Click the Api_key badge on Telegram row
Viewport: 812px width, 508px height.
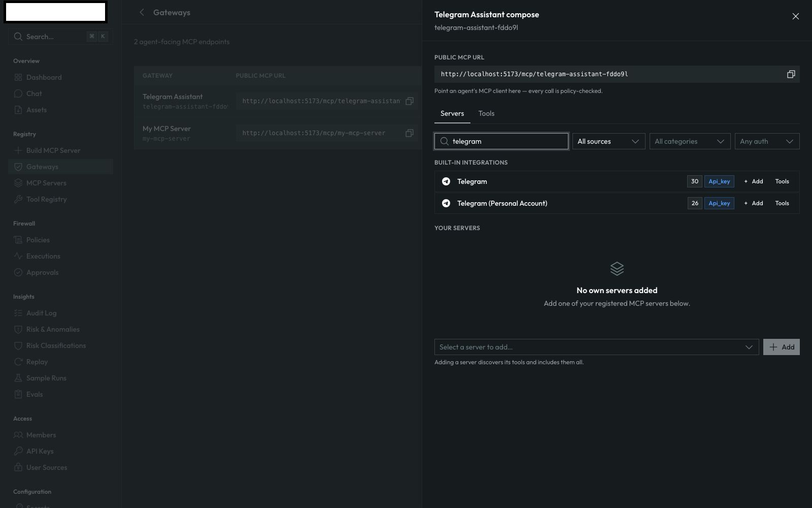click(719, 181)
